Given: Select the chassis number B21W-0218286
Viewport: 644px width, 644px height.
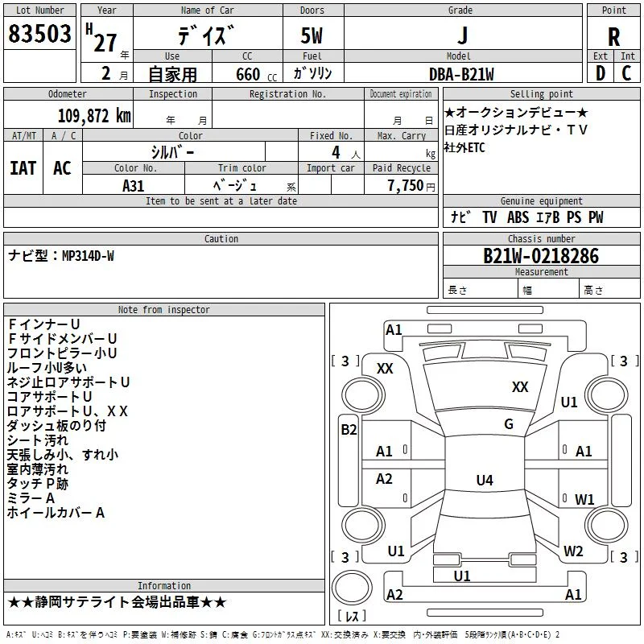Looking at the screenshot, I should [541, 256].
